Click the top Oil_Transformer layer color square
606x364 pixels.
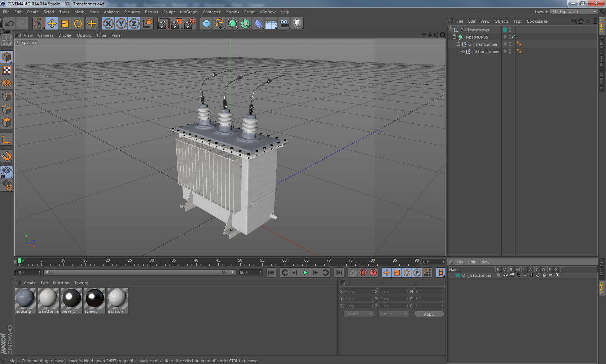(x=505, y=30)
